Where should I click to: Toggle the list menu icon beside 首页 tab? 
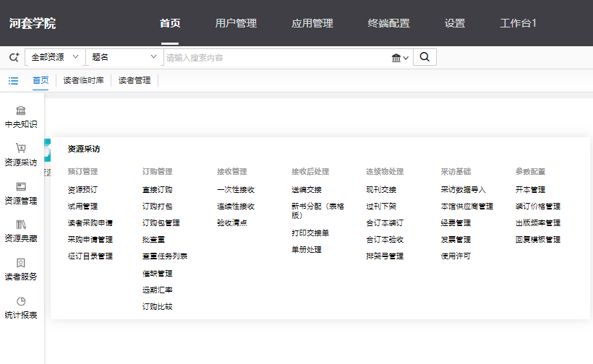13,81
